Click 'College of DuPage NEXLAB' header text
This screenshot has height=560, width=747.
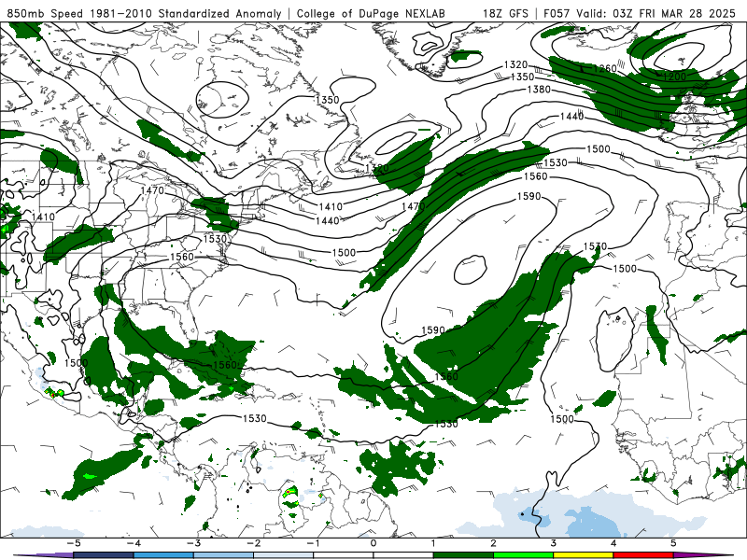coord(371,13)
